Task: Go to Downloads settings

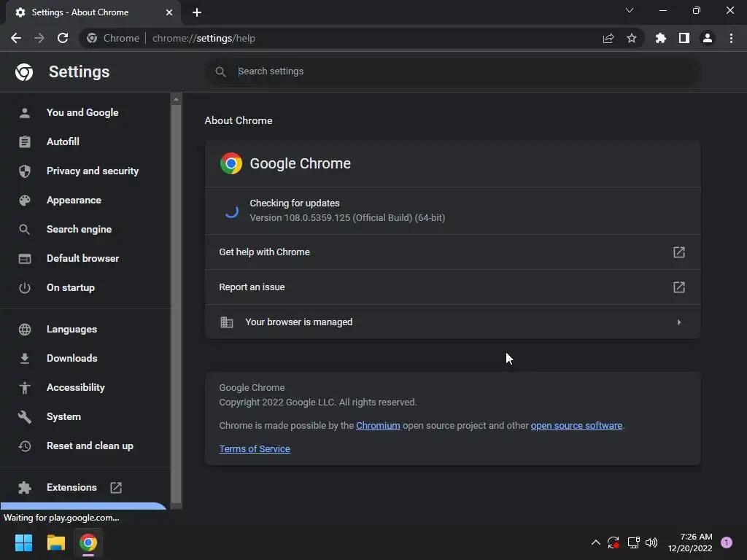Action: (x=85, y=358)
